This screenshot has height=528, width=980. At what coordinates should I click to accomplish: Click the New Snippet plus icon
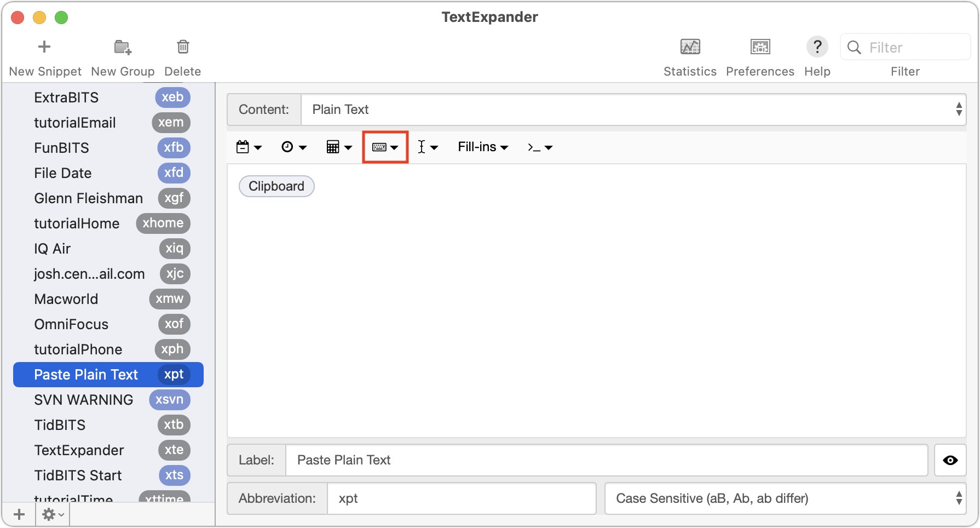(x=44, y=47)
